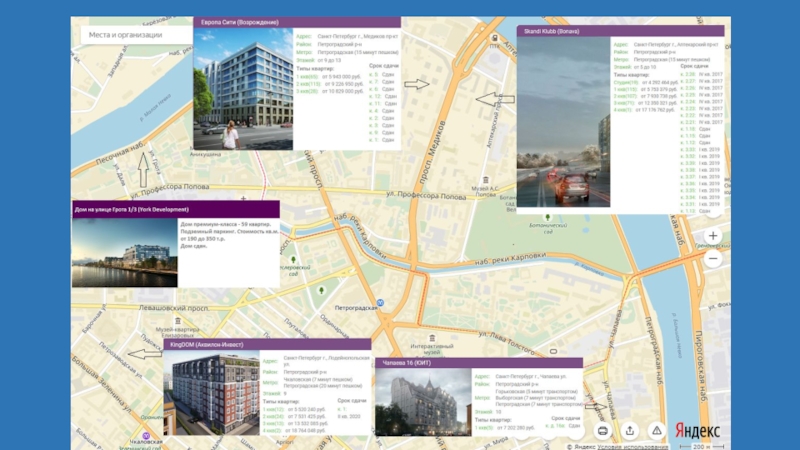
Task: Click the 'Песочная наб.' map label
Action: pyautogui.click(x=119, y=153)
